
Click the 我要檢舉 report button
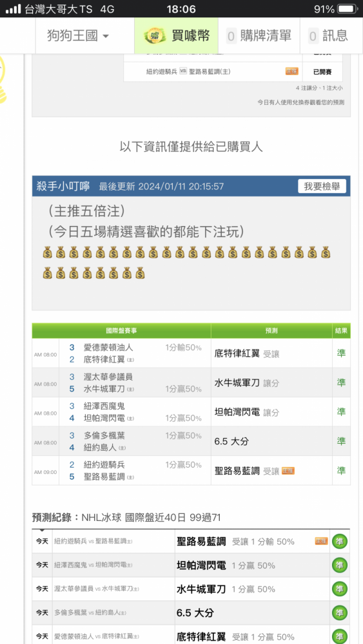click(322, 187)
